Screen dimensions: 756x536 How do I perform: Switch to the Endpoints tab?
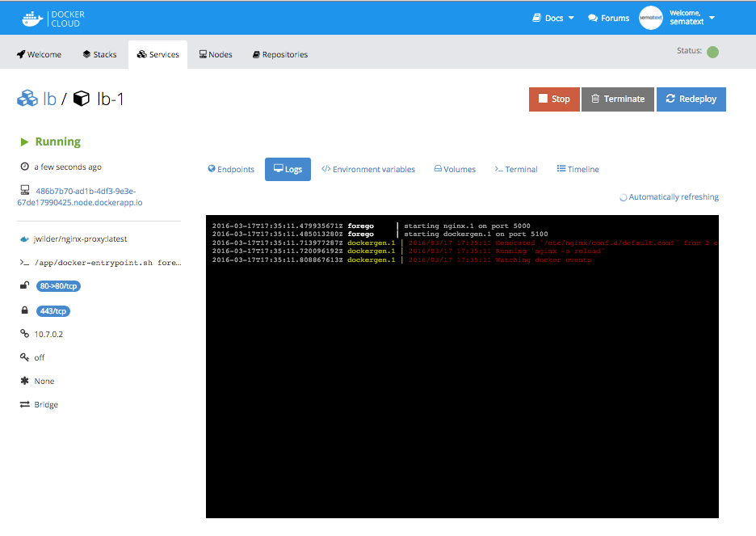231,169
